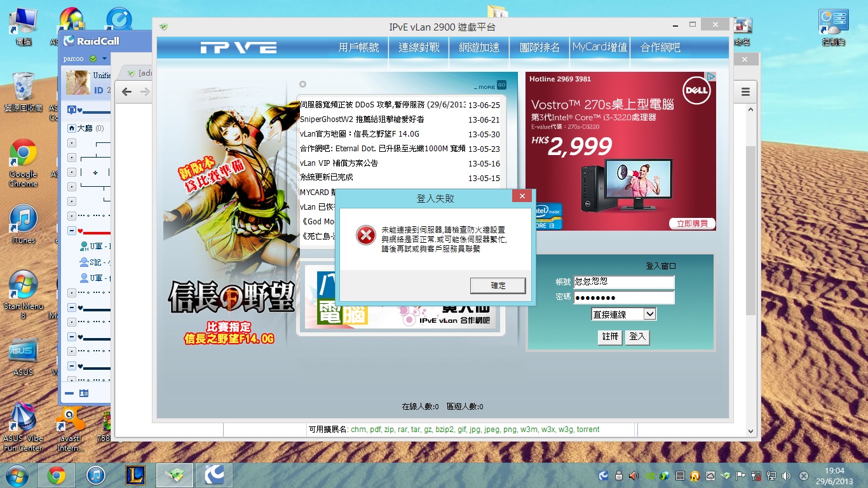868x488 pixels.
Task: Open the 網遊加速 menu tab
Action: coord(479,48)
